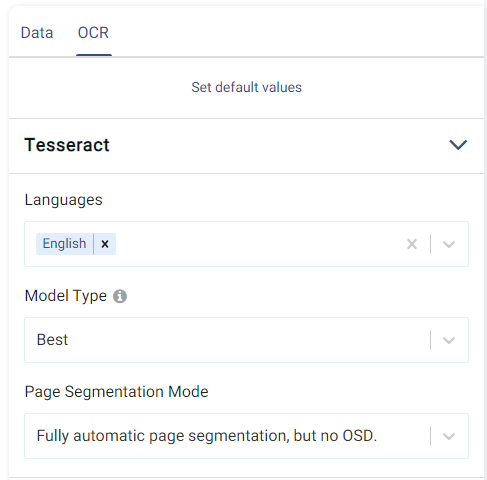Click the divider beside the Languages dropdown arrow

coord(431,244)
